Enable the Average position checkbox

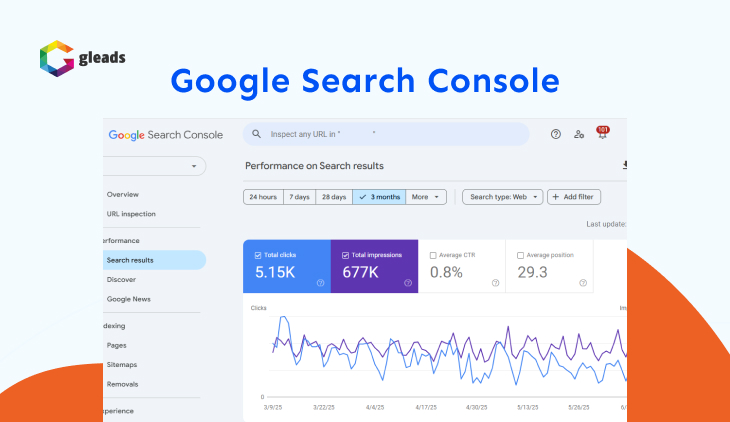tap(520, 255)
